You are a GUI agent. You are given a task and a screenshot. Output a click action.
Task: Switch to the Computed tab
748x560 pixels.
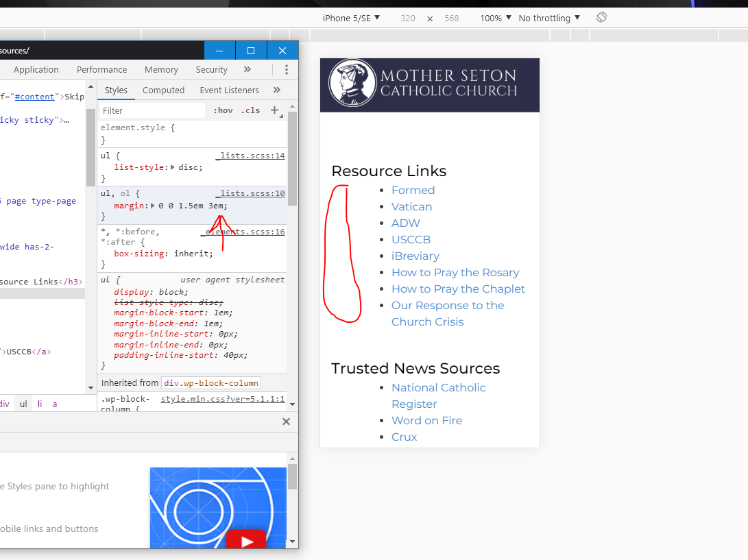(x=163, y=90)
